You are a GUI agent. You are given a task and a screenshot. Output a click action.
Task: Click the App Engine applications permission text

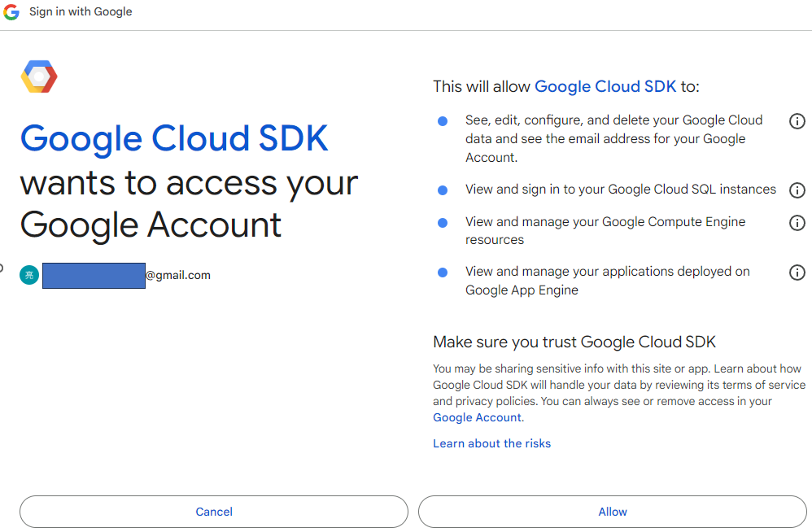click(607, 281)
